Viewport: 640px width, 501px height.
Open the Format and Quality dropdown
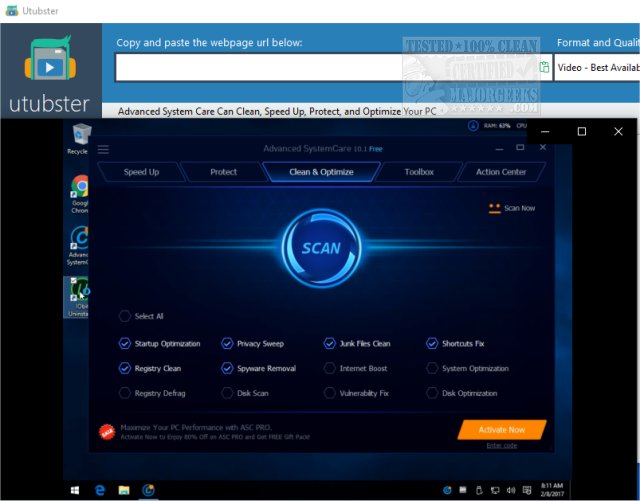coord(597,67)
